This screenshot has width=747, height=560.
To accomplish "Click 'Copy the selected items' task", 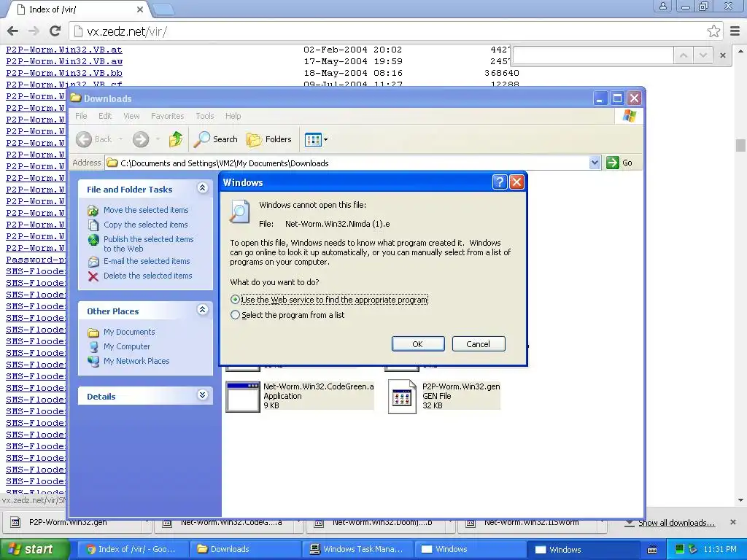I will 146,225.
